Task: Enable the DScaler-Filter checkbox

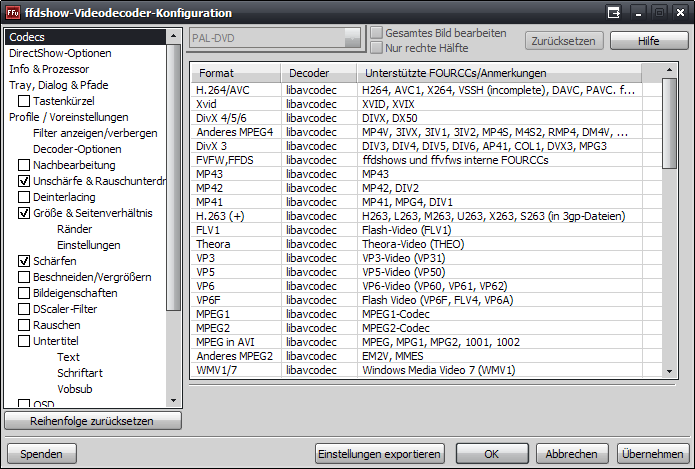Action: click(x=24, y=309)
